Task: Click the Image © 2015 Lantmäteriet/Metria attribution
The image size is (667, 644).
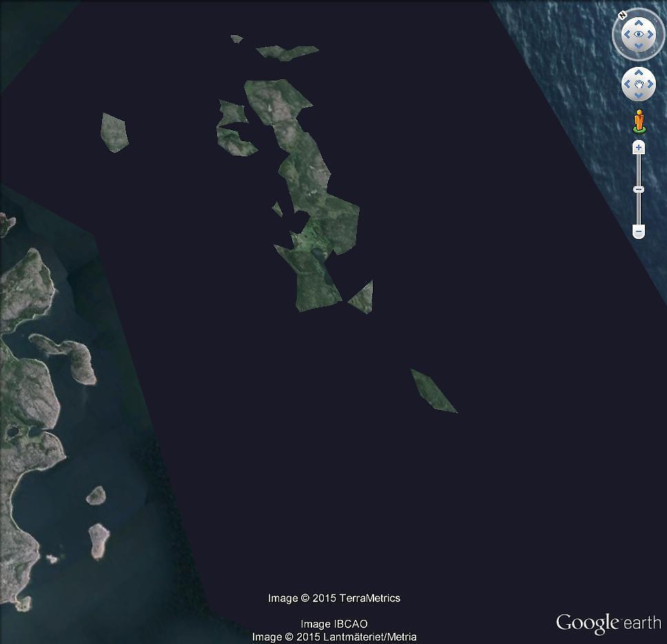Action: (334, 637)
